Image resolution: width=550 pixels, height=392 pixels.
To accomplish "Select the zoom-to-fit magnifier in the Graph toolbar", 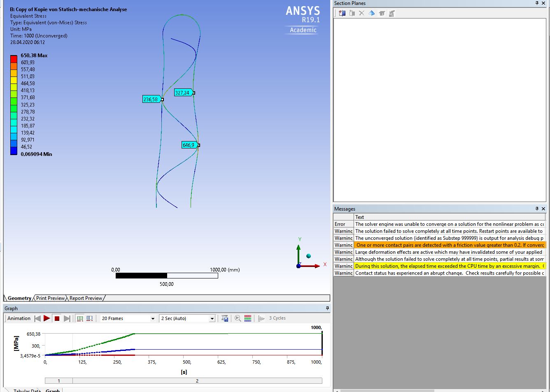I will [238, 318].
